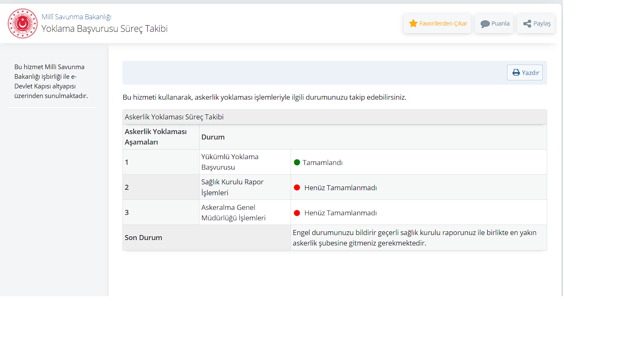
Task: Open the Millî Savunma Bakanlığı header link
Action: click(x=76, y=17)
